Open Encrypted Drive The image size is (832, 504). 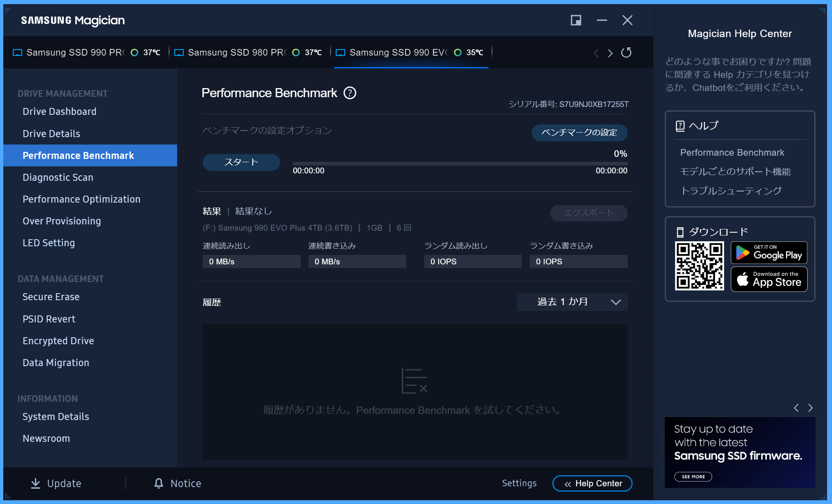[x=58, y=341]
